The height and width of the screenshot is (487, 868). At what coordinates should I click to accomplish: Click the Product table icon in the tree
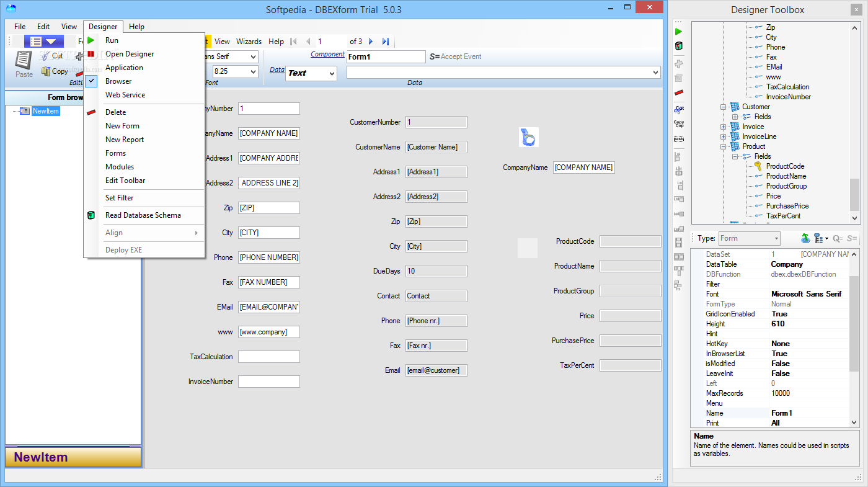click(735, 146)
